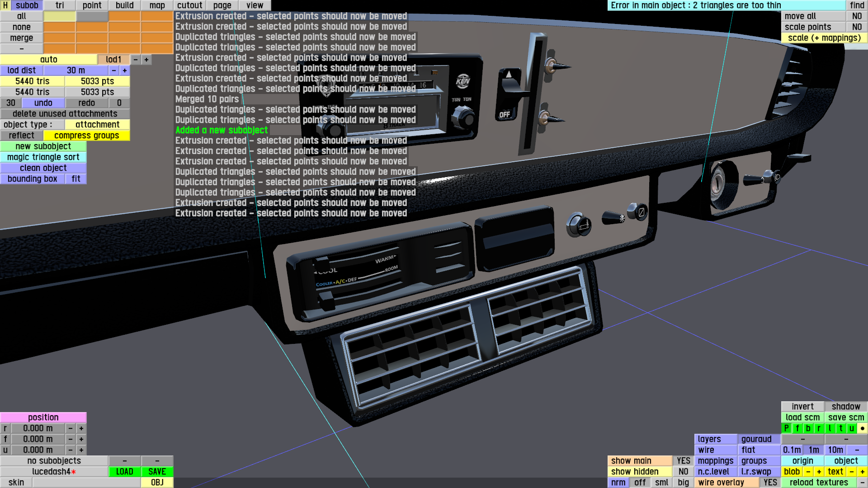Click the black dot view button

862,428
